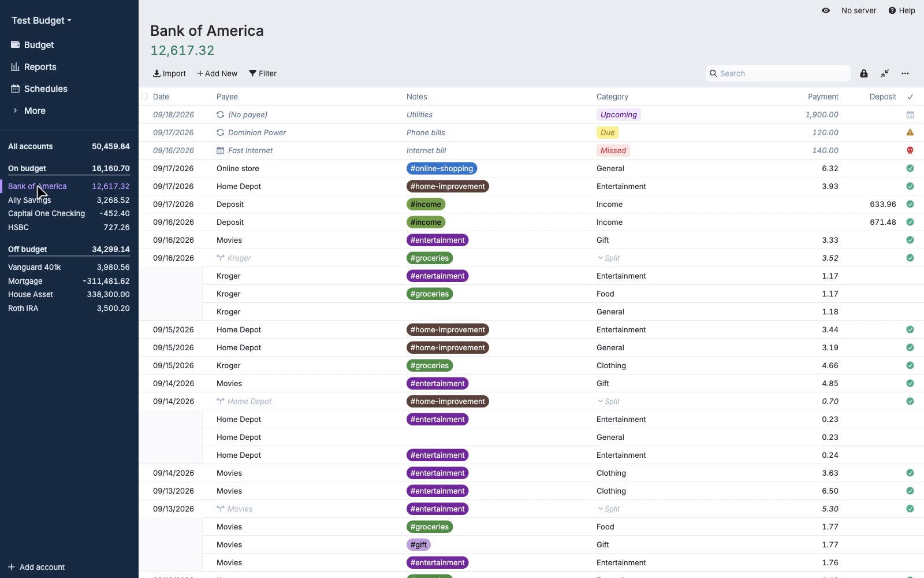Click Add account button

pyautogui.click(x=36, y=567)
